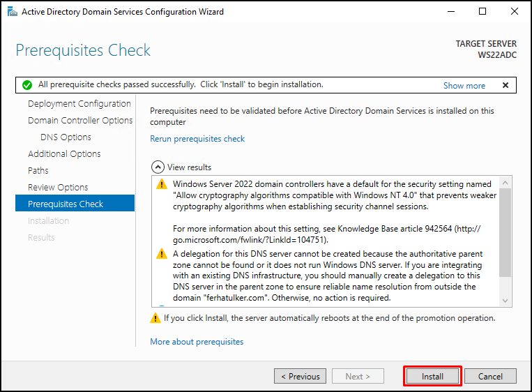Select Domain Controller Options step
The image size is (532, 392).
pos(80,120)
